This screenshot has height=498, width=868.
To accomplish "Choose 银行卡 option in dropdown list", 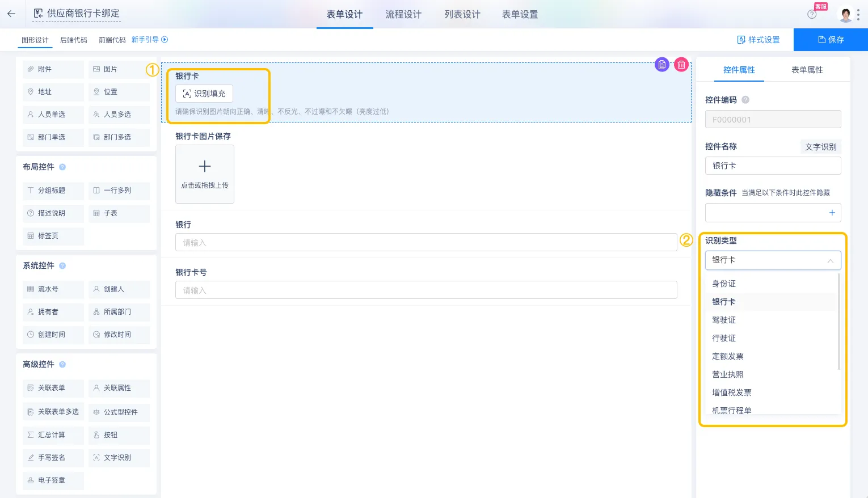I will (x=772, y=302).
